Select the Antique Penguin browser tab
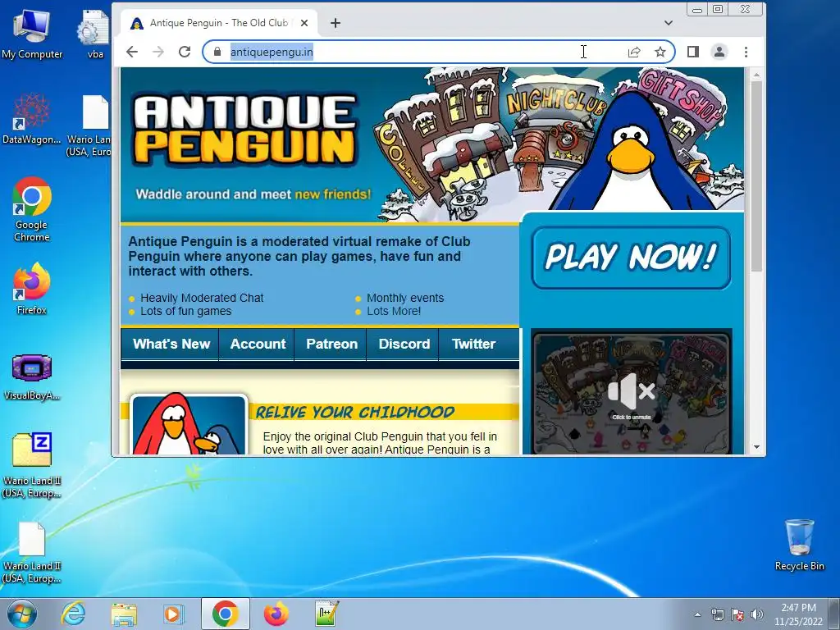 (x=218, y=23)
